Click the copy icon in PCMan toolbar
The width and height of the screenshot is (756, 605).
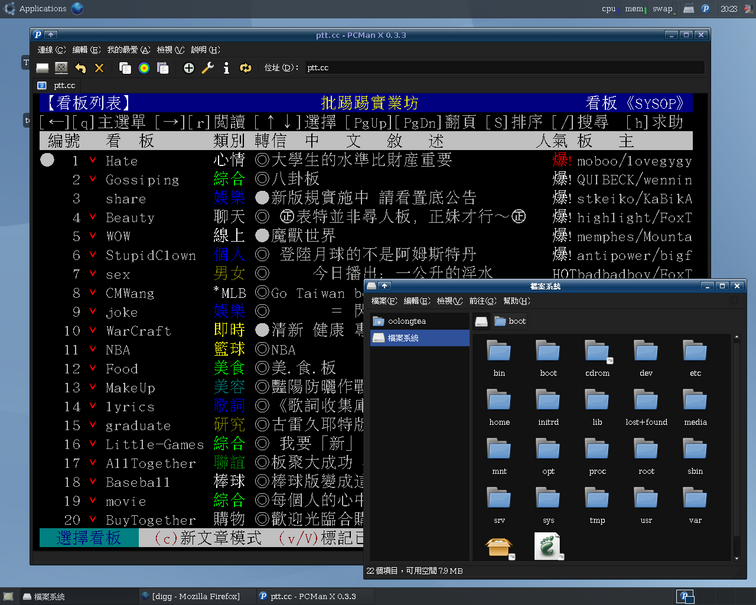tap(125, 68)
